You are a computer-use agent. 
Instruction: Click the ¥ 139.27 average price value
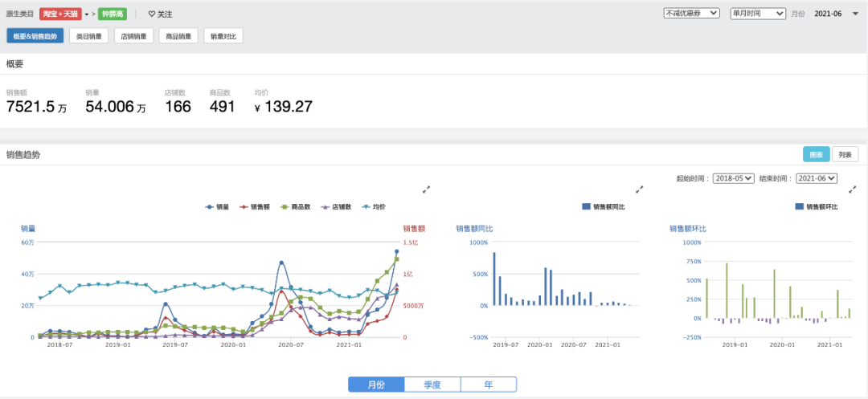coord(284,107)
